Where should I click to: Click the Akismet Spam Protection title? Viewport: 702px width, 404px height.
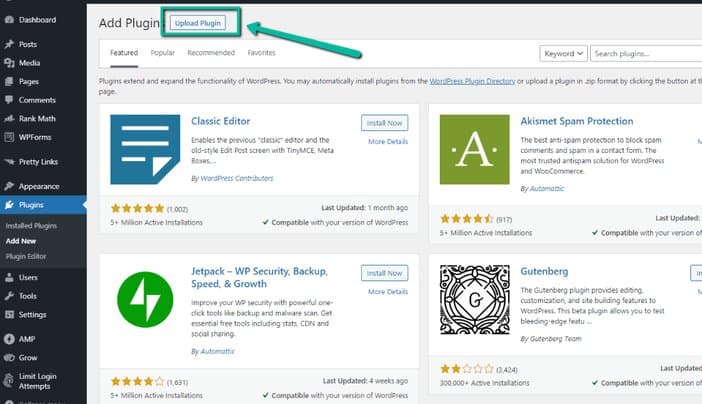(x=577, y=121)
